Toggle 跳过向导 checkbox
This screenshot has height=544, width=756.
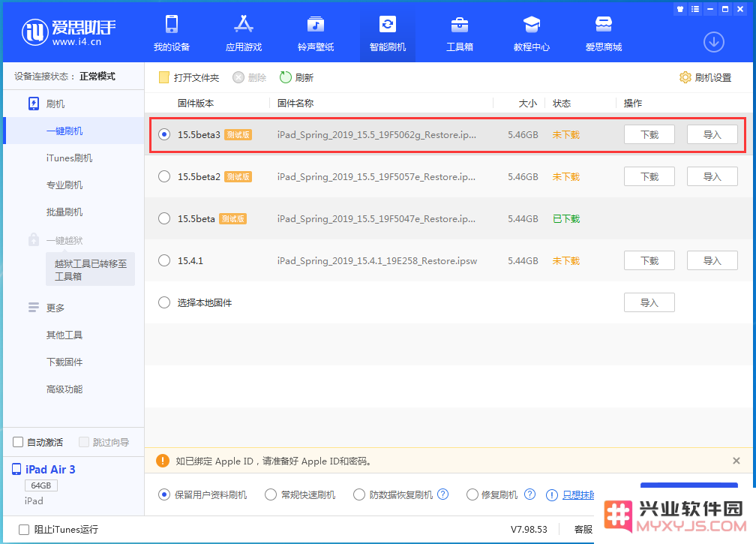click(x=84, y=442)
